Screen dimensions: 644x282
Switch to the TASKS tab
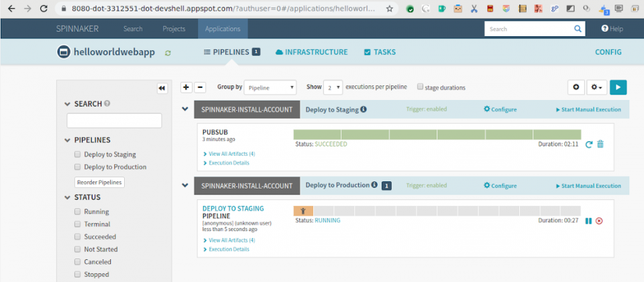[x=380, y=52]
